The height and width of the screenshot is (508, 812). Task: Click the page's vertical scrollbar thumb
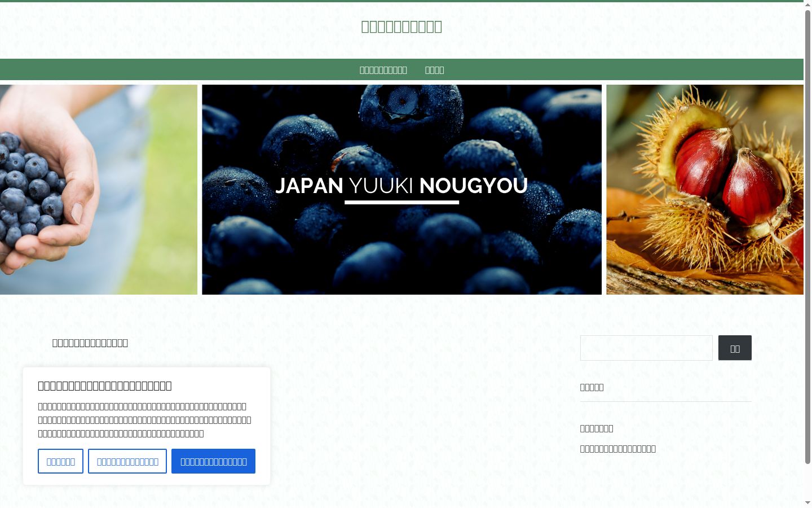click(x=807, y=237)
